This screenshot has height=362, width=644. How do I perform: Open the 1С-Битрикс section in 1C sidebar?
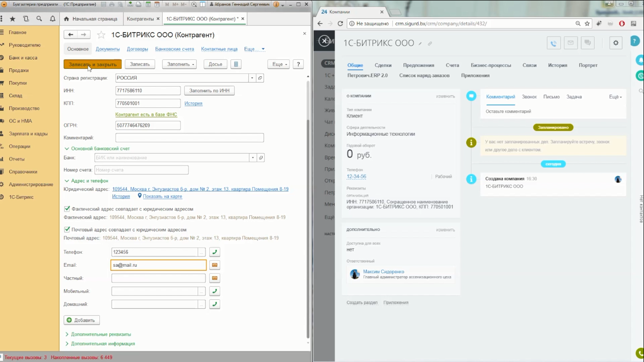tap(21, 197)
